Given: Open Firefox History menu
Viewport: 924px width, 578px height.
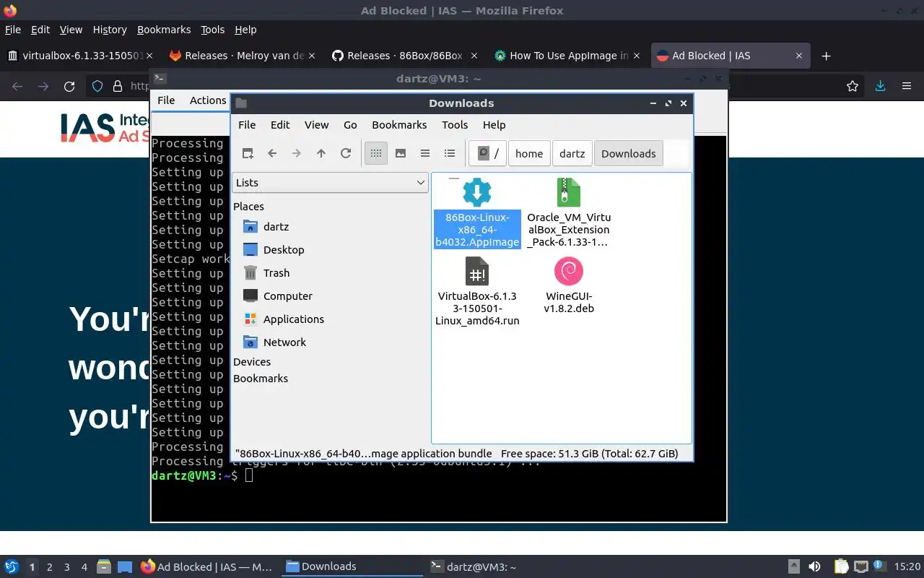Looking at the screenshot, I should [x=110, y=30].
